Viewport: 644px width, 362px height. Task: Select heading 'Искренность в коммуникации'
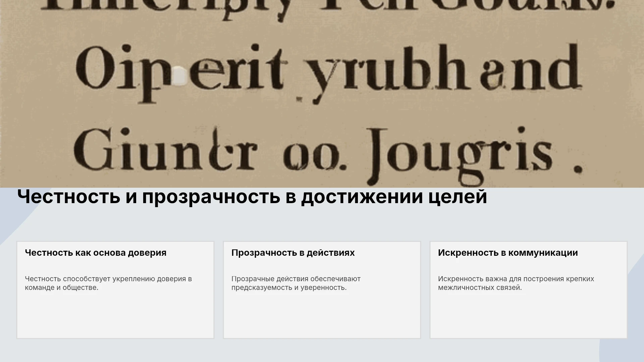click(508, 253)
